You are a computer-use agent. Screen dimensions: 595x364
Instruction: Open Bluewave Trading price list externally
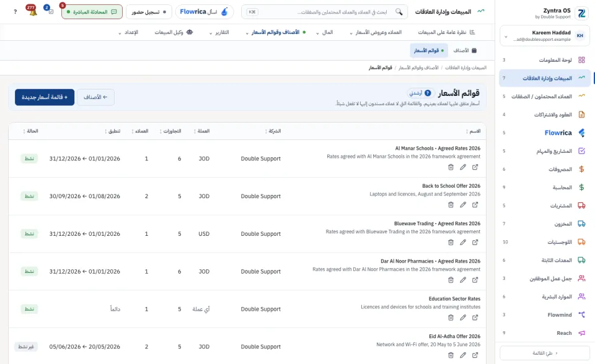(x=475, y=242)
